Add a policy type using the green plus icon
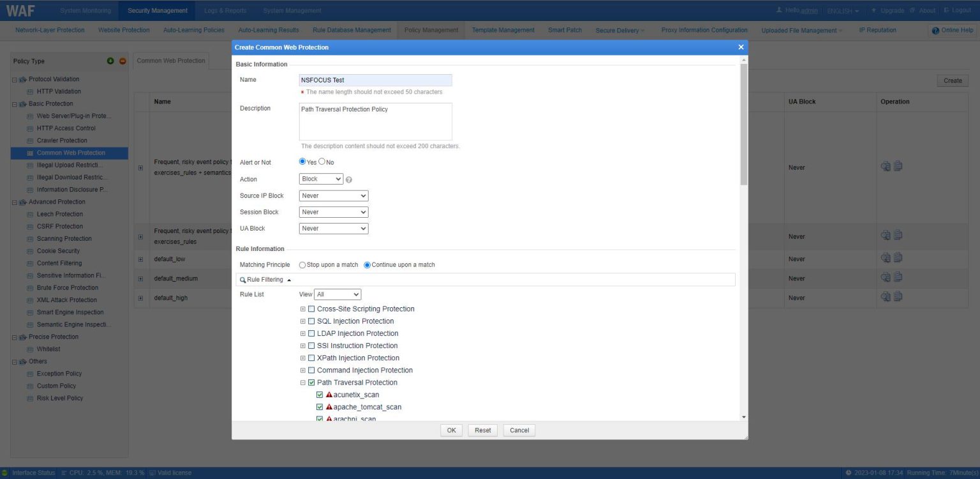Screen dimensions: 980x479 click(111, 61)
